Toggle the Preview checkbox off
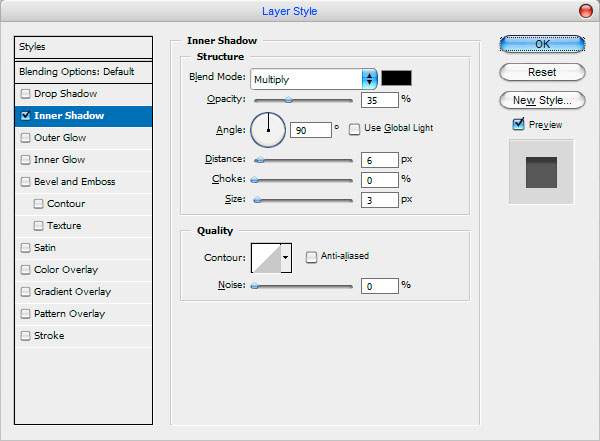Viewport: 600px width, 441px height. pos(518,124)
